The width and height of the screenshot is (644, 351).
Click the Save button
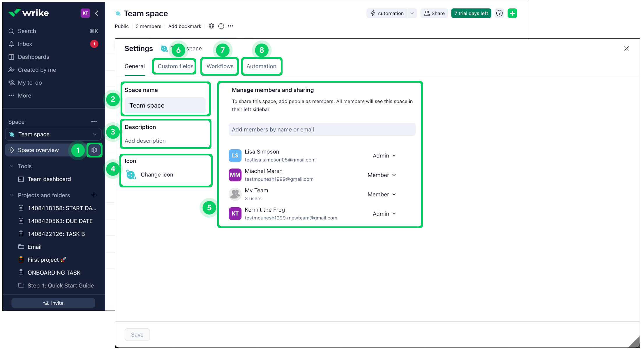point(137,335)
